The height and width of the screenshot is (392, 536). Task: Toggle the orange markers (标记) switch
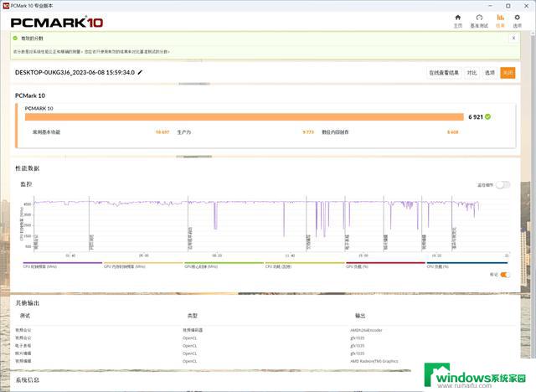click(x=504, y=275)
